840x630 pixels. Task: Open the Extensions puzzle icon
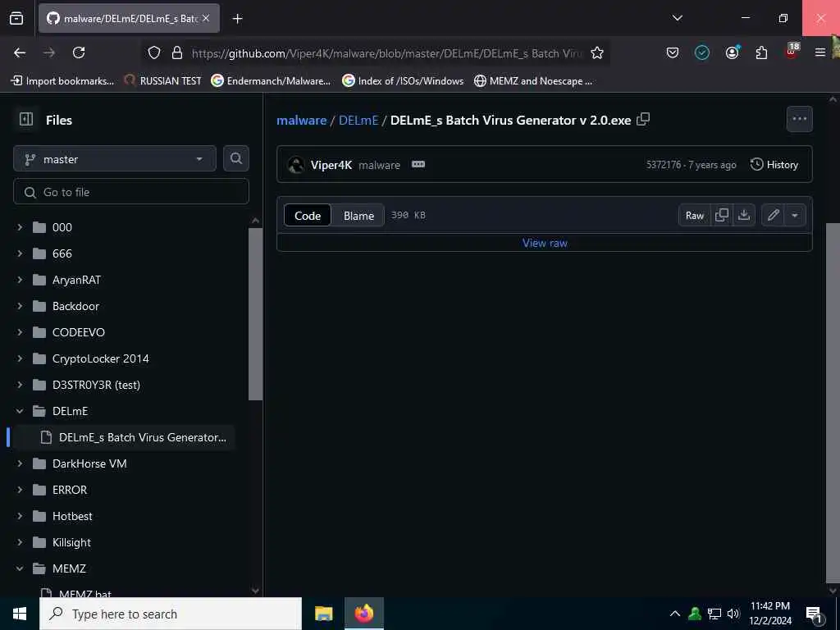(x=761, y=52)
